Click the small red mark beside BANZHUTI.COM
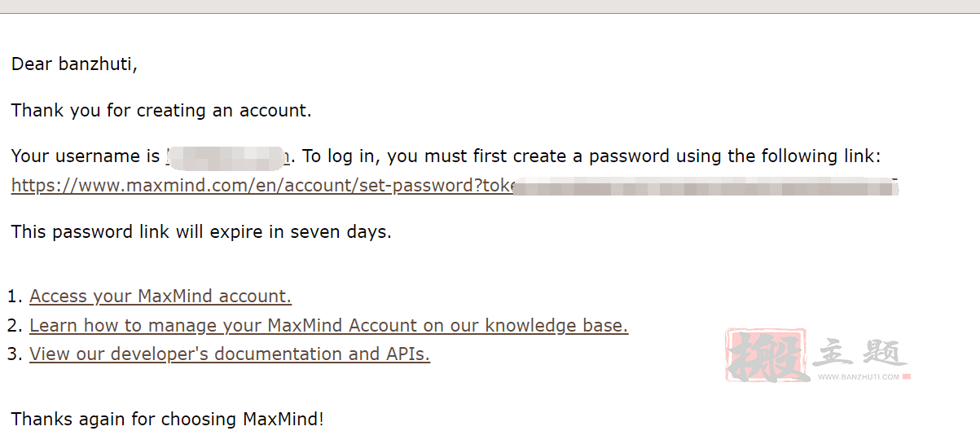The image size is (980, 444). pyautogui.click(x=907, y=377)
